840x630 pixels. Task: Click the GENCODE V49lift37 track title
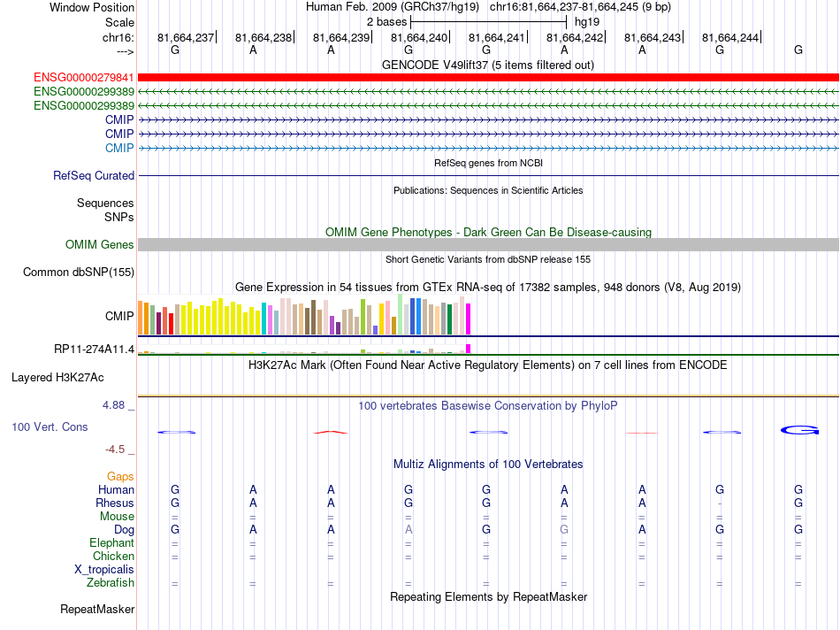pos(487,65)
